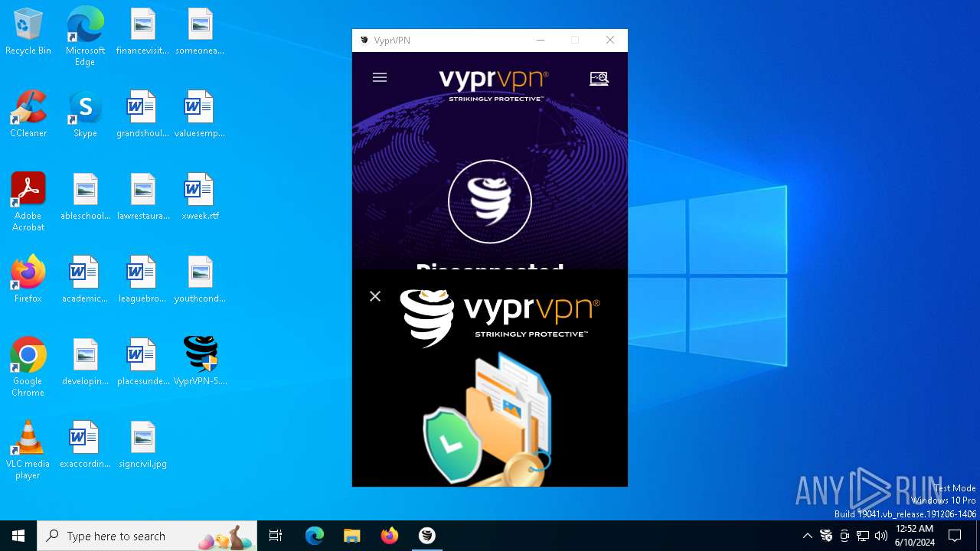This screenshot has height=551, width=980.
Task: Select the exaccordin Word document
Action: click(x=85, y=445)
